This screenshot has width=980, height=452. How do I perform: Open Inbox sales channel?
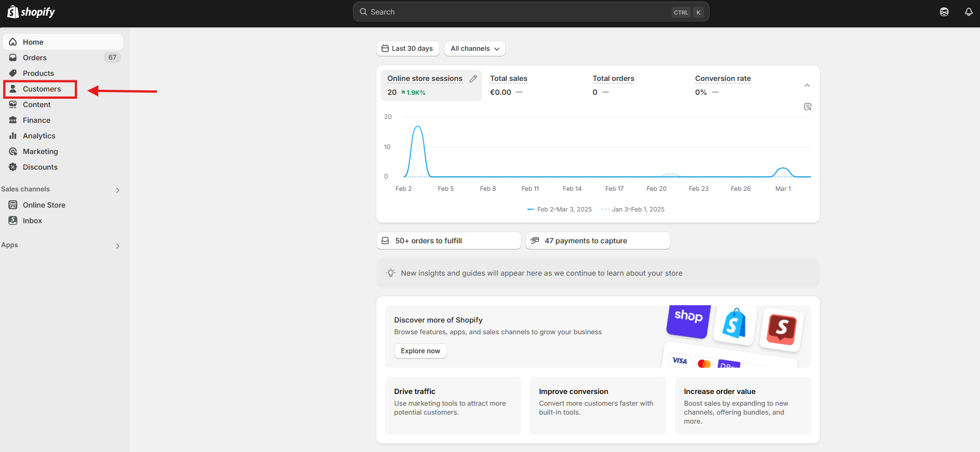pos(63,220)
